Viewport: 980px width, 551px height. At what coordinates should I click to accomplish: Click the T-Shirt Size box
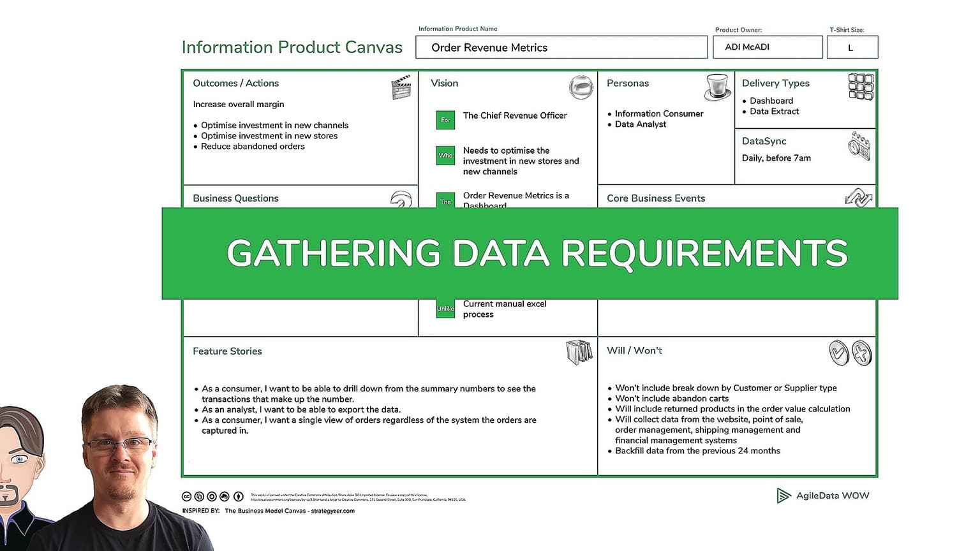pyautogui.click(x=852, y=47)
